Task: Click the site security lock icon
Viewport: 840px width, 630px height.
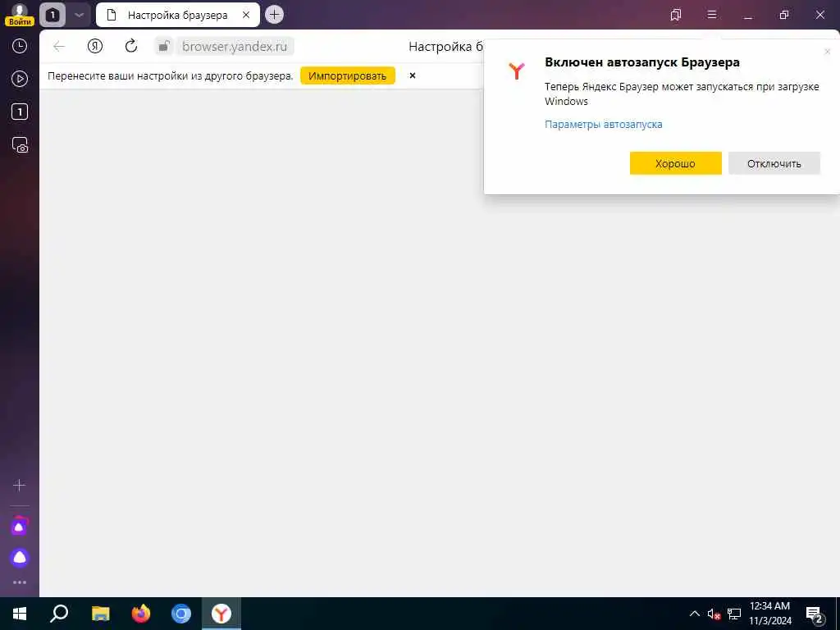Action: pos(164,46)
